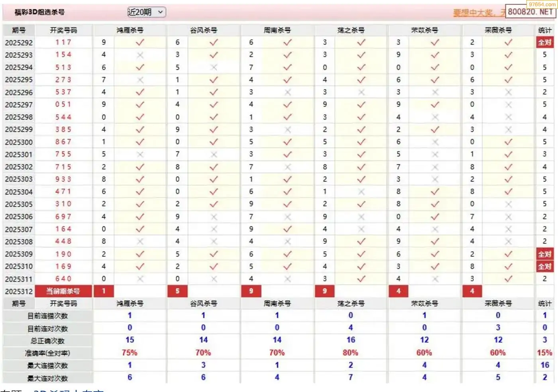Viewport: 558px width, 392px height.
Task: Click the 采薇杀号 checkmark in row 2025311
Action: (509, 279)
